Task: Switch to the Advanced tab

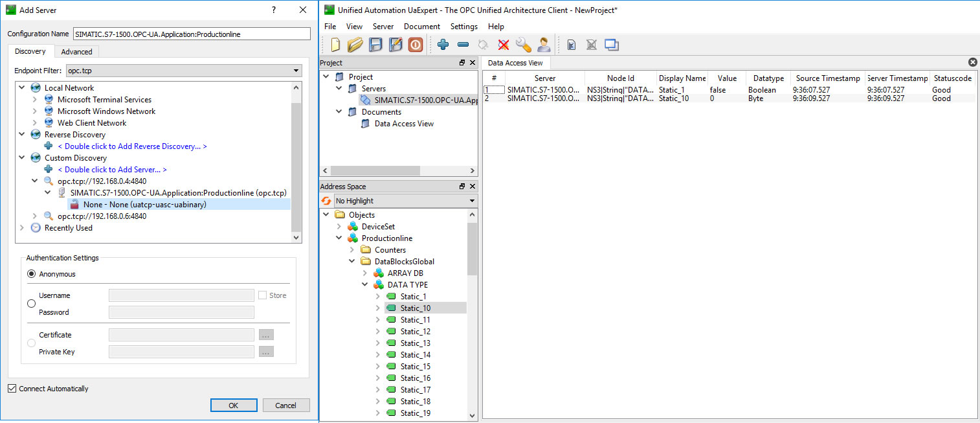Action: (76, 52)
